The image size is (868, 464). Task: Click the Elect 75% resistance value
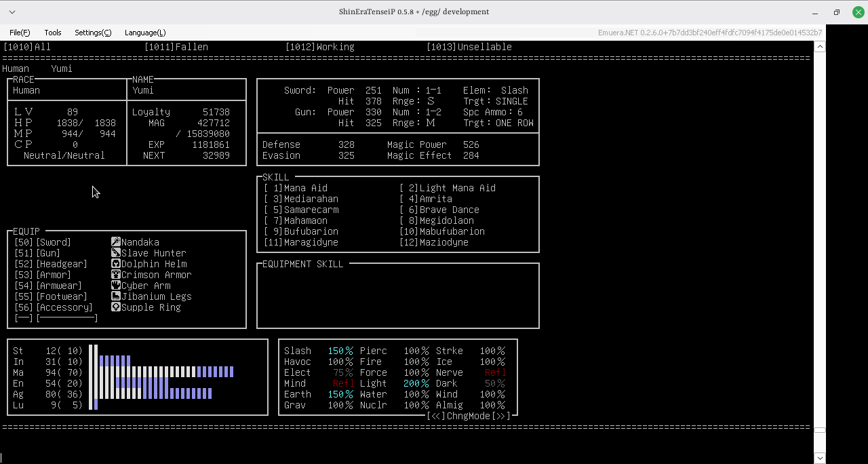(x=342, y=372)
